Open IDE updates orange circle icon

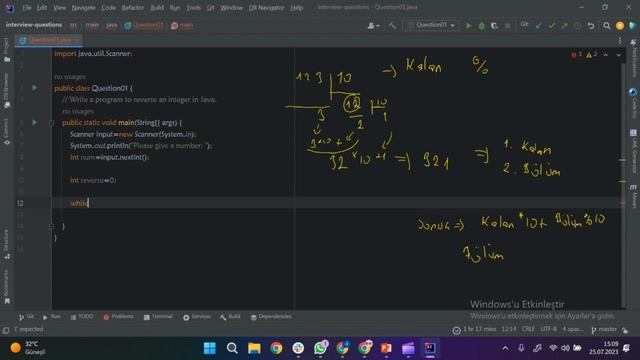click(620, 26)
